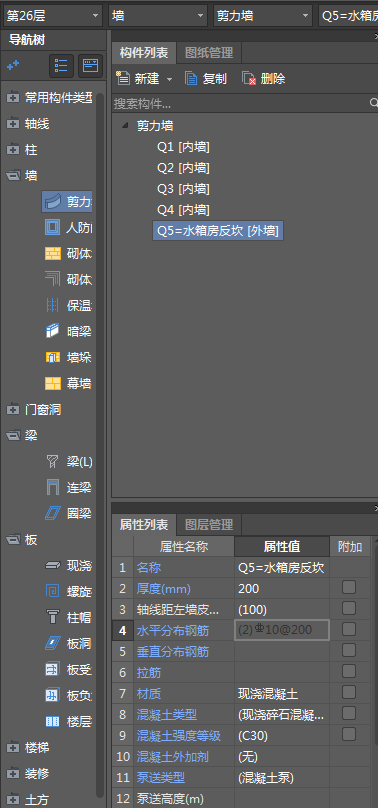Select Q1 [内墙] in component list
This screenshot has height=808, width=378.
tap(183, 147)
